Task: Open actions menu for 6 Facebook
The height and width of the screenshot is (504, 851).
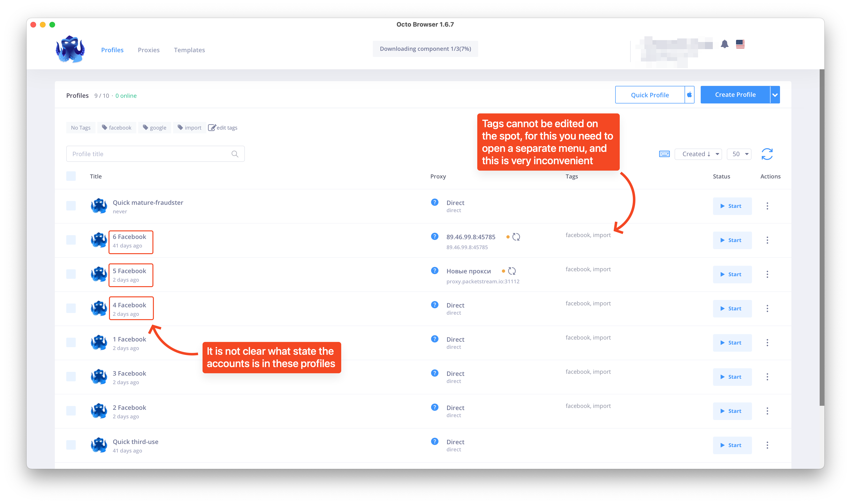Action: click(x=767, y=240)
